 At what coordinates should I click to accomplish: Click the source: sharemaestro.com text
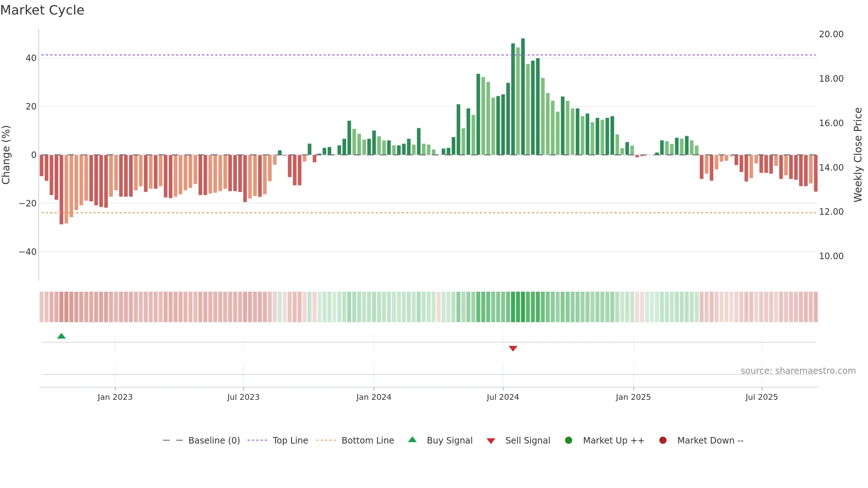coord(798,371)
